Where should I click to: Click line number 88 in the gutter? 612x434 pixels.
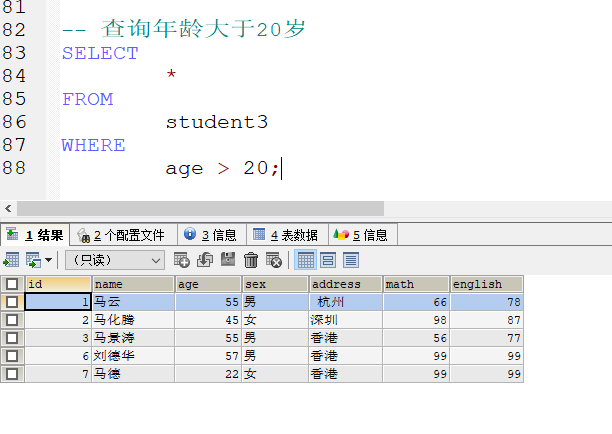[x=14, y=168]
